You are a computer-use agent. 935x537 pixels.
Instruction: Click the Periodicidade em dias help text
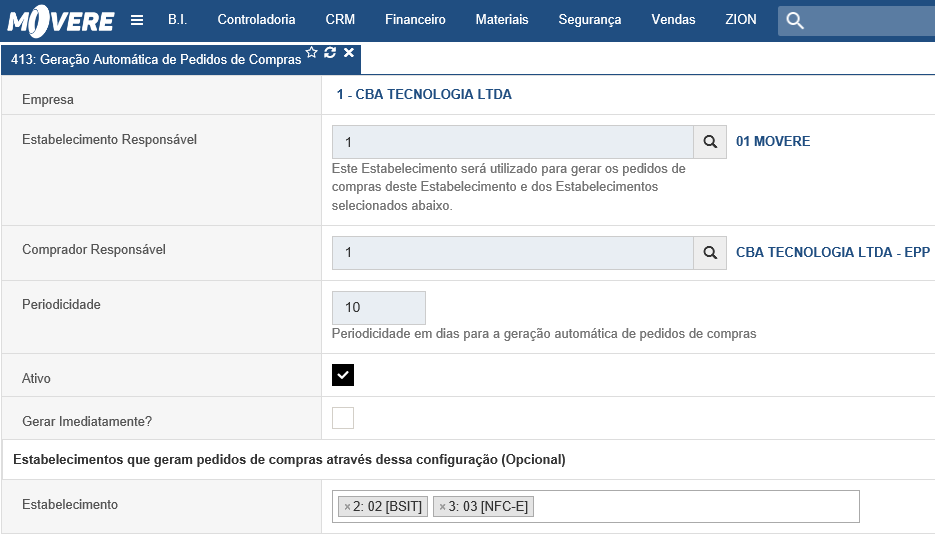544,334
